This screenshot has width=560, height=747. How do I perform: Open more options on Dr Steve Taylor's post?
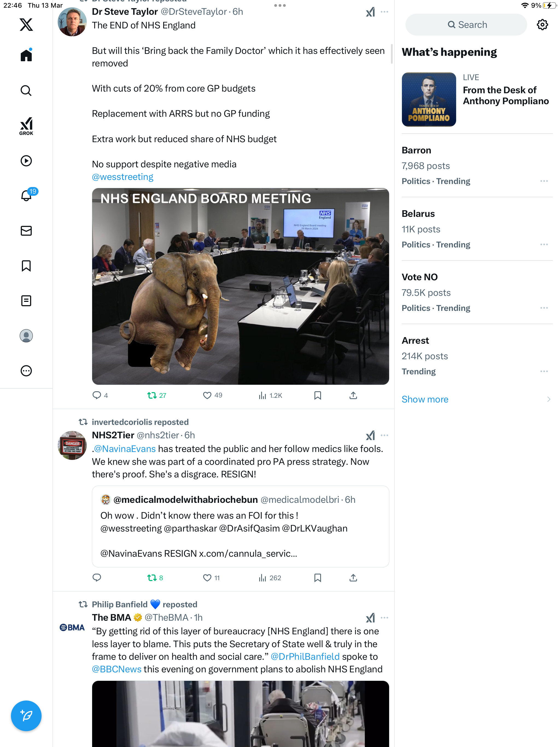click(x=384, y=12)
